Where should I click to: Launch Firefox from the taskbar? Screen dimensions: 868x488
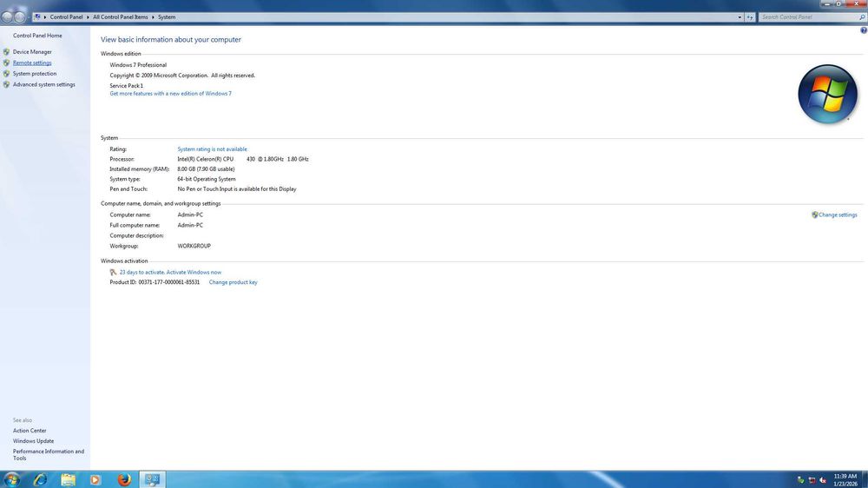pyautogui.click(x=124, y=479)
